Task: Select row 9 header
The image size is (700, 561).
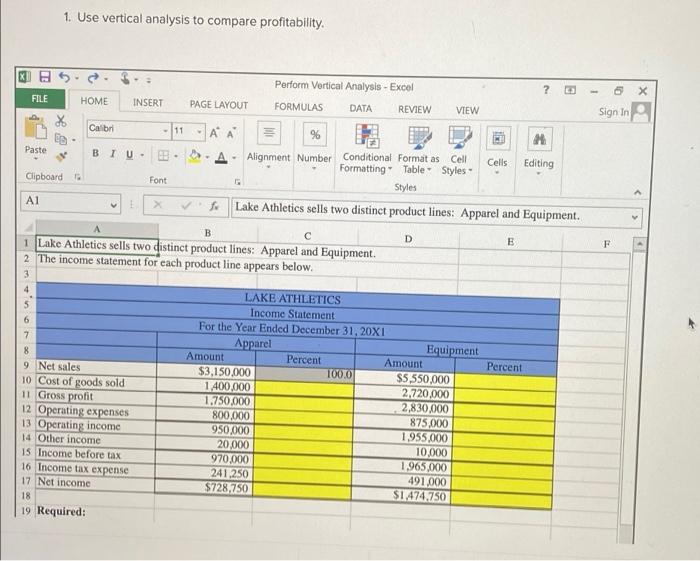Action: tap(27, 366)
